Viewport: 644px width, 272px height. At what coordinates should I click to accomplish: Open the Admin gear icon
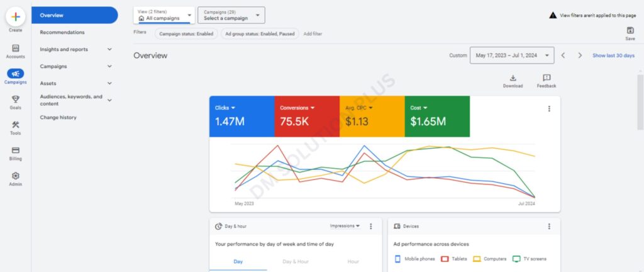click(15, 176)
